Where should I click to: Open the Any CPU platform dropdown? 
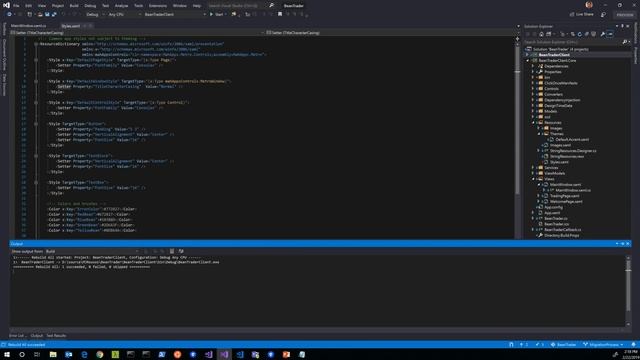pos(124,14)
